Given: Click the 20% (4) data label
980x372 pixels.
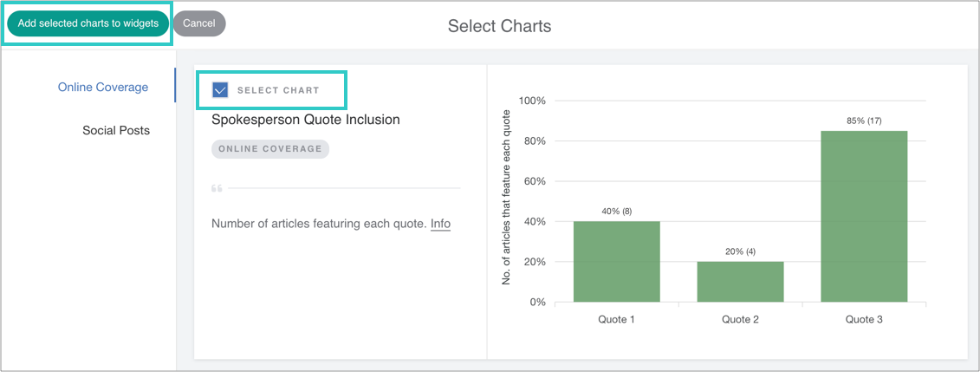Looking at the screenshot, I should (740, 251).
